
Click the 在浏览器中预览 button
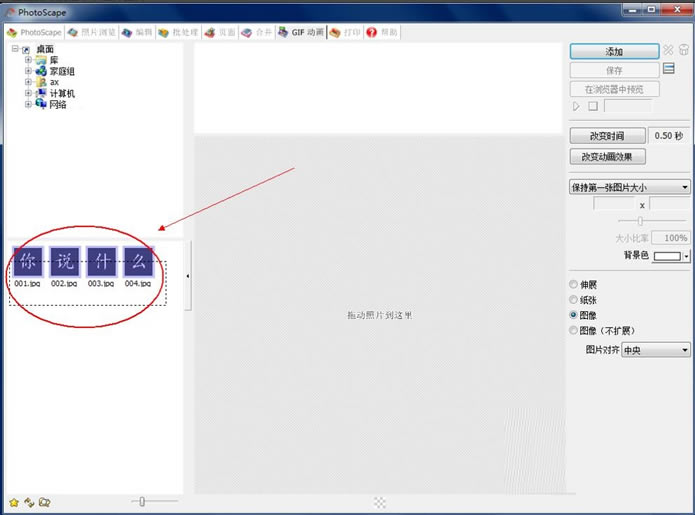[614, 89]
